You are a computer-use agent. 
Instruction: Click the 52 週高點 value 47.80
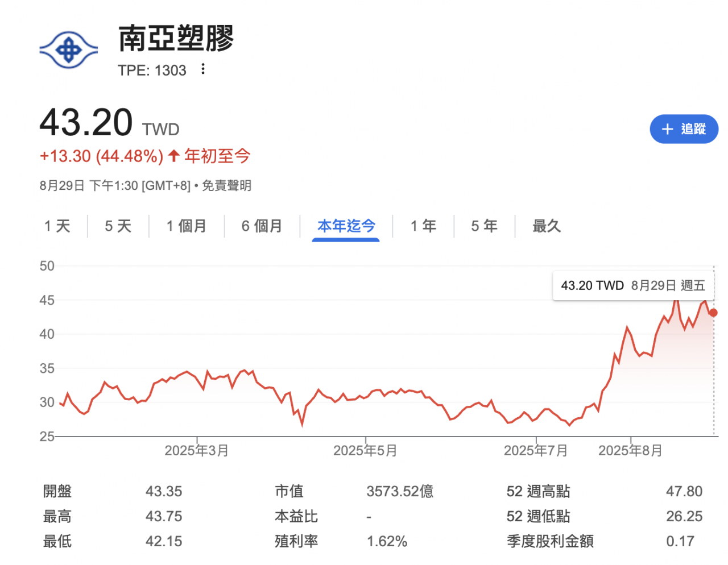pyautogui.click(x=684, y=491)
